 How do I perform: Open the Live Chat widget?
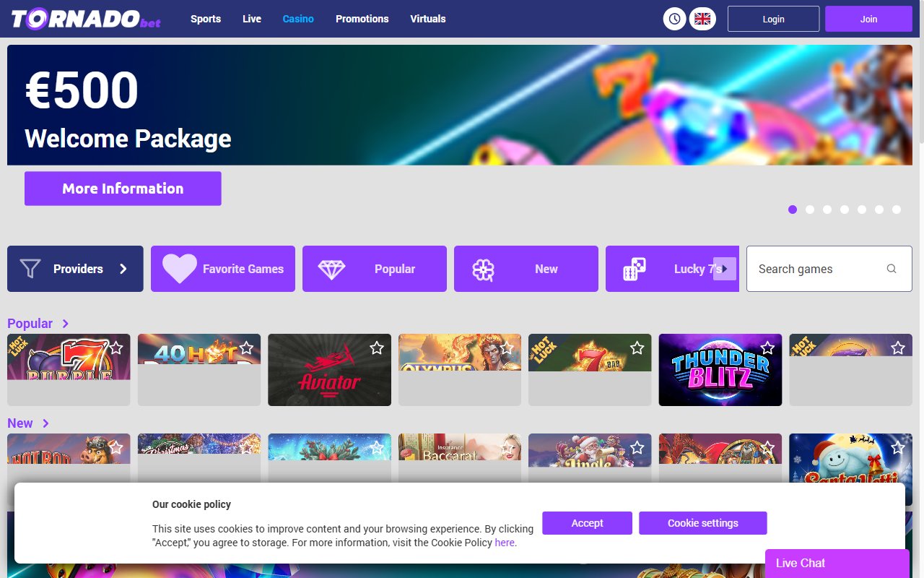click(837, 564)
